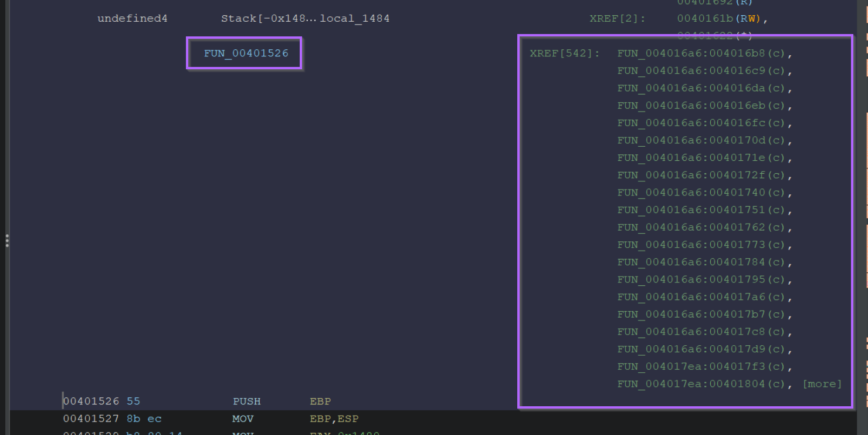This screenshot has width=868, height=435.
Task: Select address 00401526 in the listing
Action: pyautogui.click(x=91, y=402)
